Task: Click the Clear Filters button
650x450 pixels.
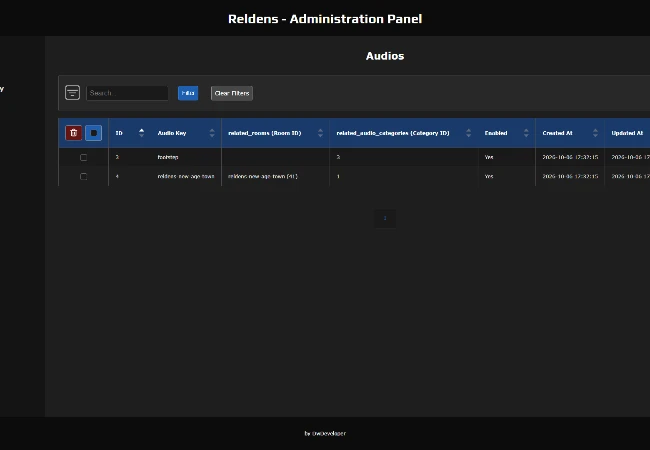Action: tap(232, 93)
